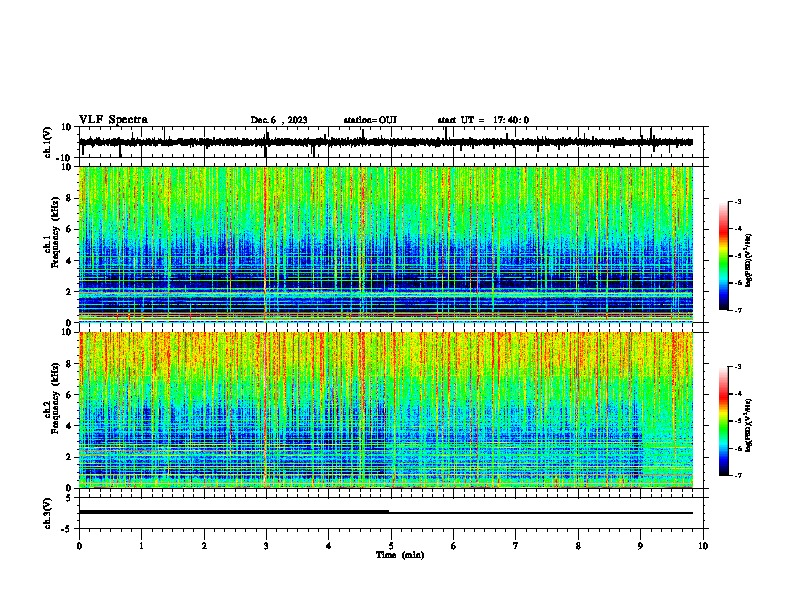The width and height of the screenshot is (792, 612).
Task: Click the ch.2 spectrogram color bar
Action: (x=723, y=421)
